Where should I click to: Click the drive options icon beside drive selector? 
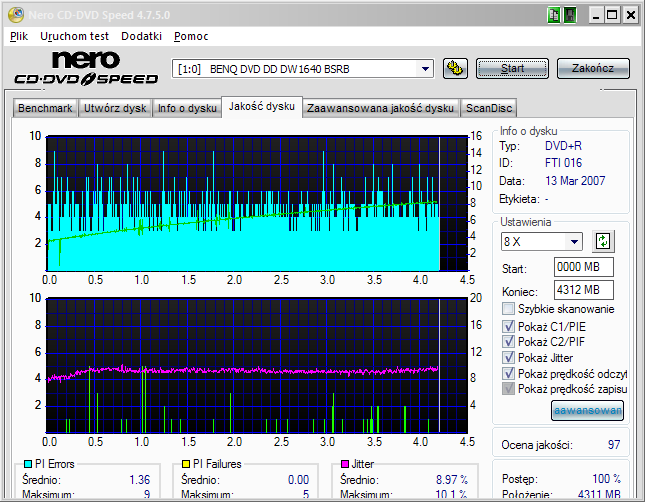click(455, 68)
